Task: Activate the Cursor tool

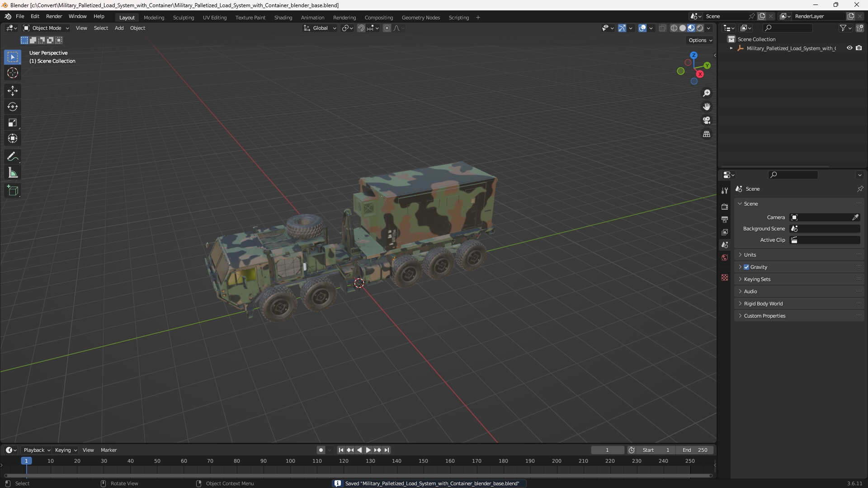Action: (13, 73)
